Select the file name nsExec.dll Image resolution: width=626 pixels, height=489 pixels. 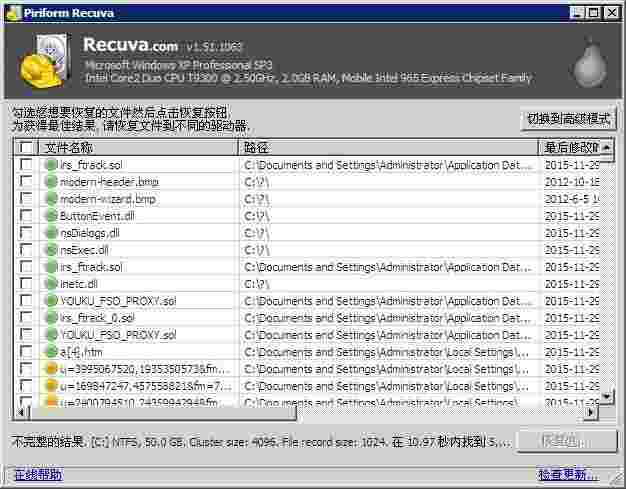coord(84,250)
